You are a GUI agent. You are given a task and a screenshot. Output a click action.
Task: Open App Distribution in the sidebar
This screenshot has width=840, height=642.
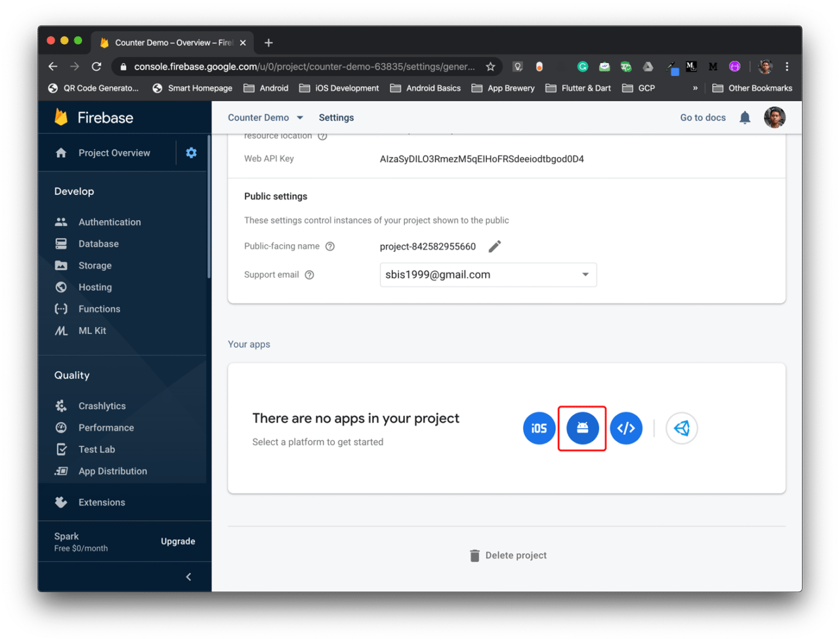(113, 471)
